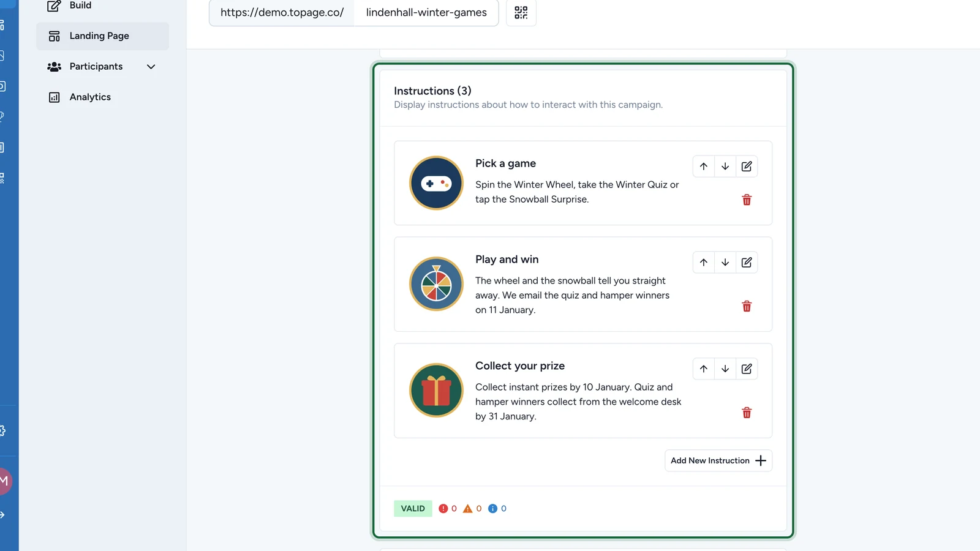This screenshot has width=980, height=551.
Task: Expand the left rail arrow icon
Action: [2, 515]
